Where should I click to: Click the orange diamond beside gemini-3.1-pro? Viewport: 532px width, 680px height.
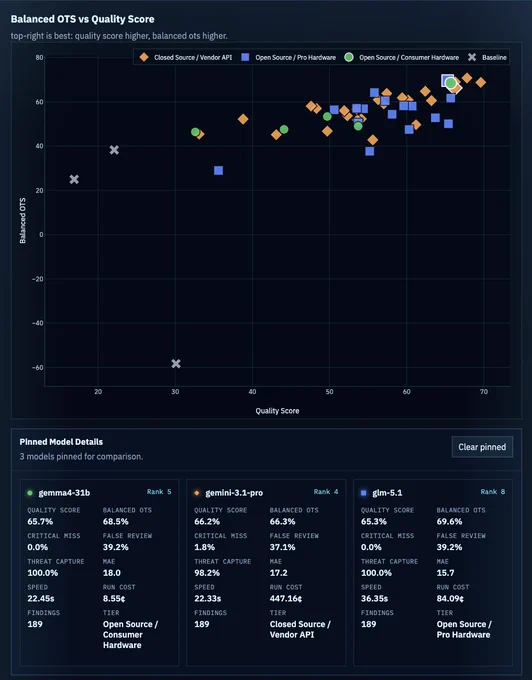pyautogui.click(x=197, y=493)
